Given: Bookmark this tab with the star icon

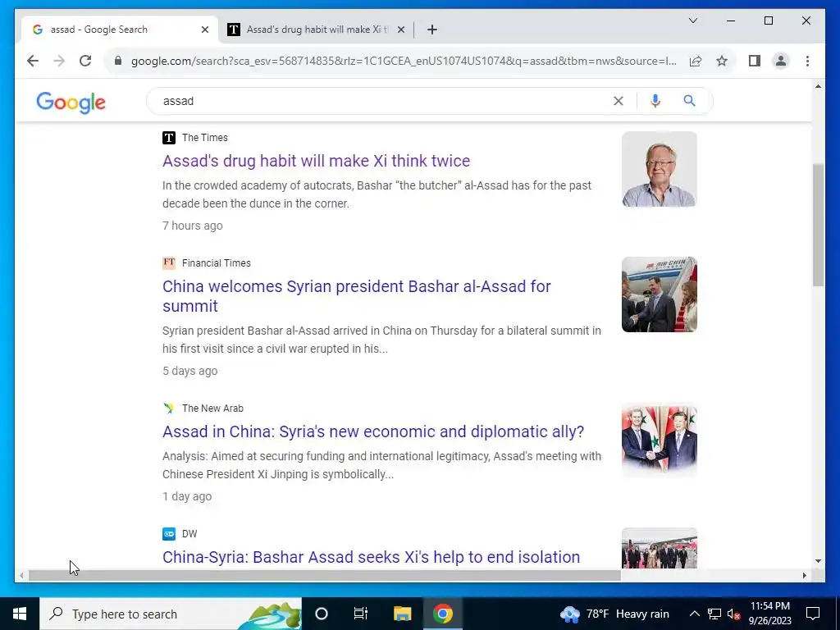Looking at the screenshot, I should [722, 61].
